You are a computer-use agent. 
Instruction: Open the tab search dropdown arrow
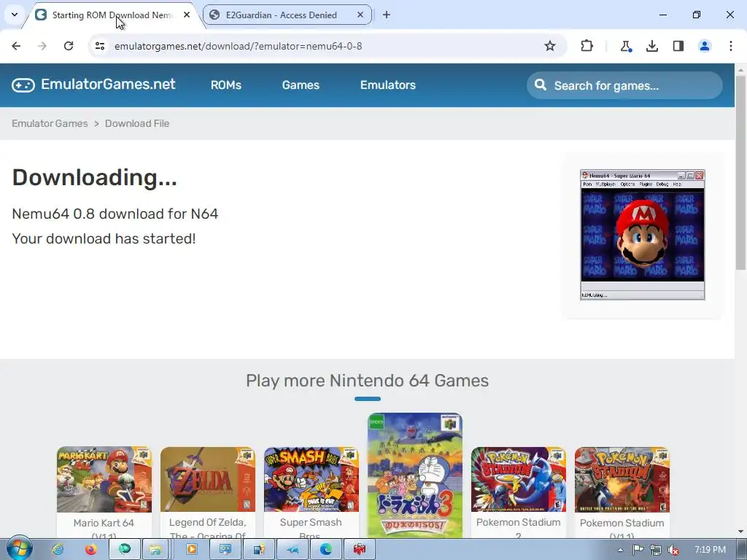click(15, 15)
